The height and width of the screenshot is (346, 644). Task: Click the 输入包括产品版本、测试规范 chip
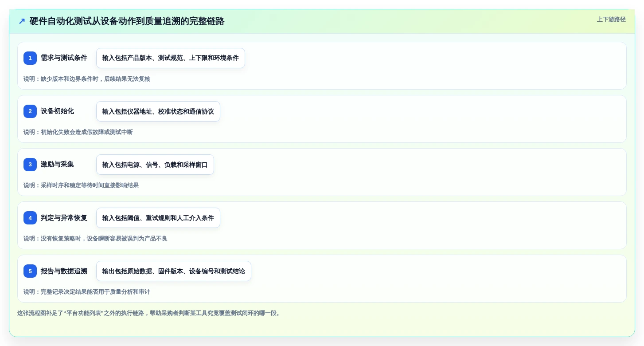pyautogui.click(x=171, y=58)
